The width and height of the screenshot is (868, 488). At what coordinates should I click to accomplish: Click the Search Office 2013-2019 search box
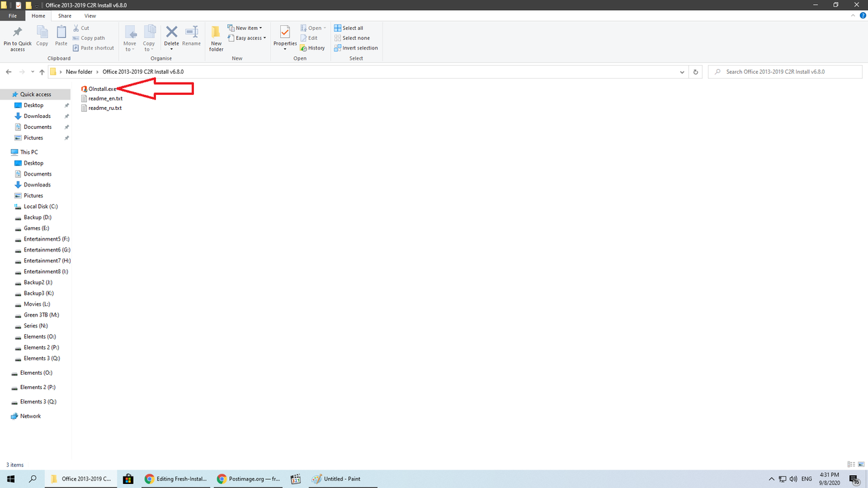[785, 71]
